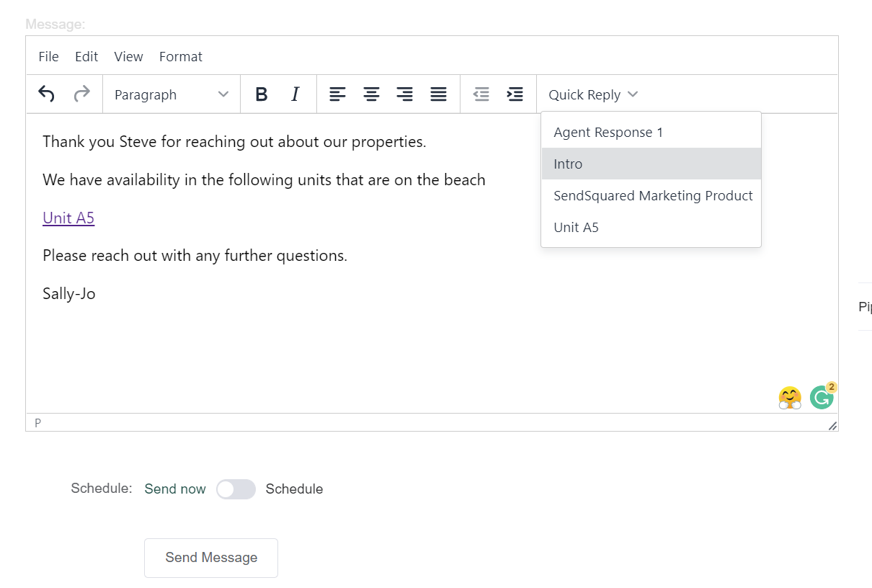
Task: Increase the text indent
Action: tap(515, 94)
